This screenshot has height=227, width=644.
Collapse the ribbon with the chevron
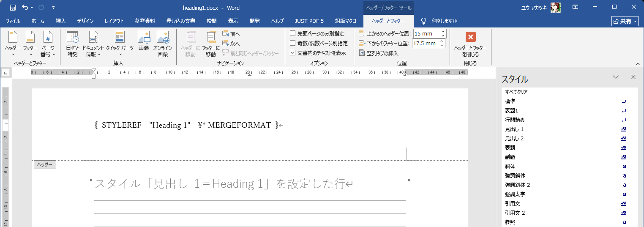(x=638, y=64)
